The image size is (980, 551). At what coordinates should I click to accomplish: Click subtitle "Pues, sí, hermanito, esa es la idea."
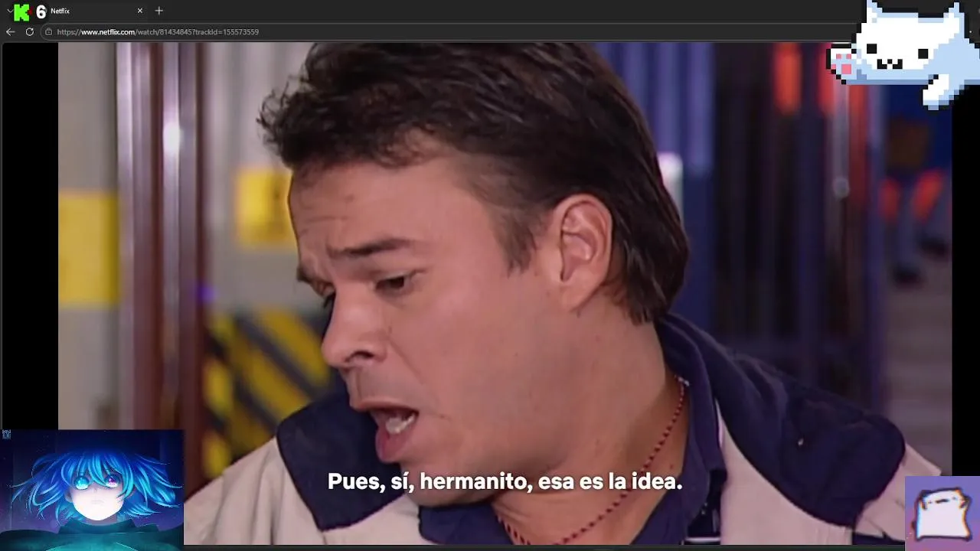pyautogui.click(x=505, y=482)
